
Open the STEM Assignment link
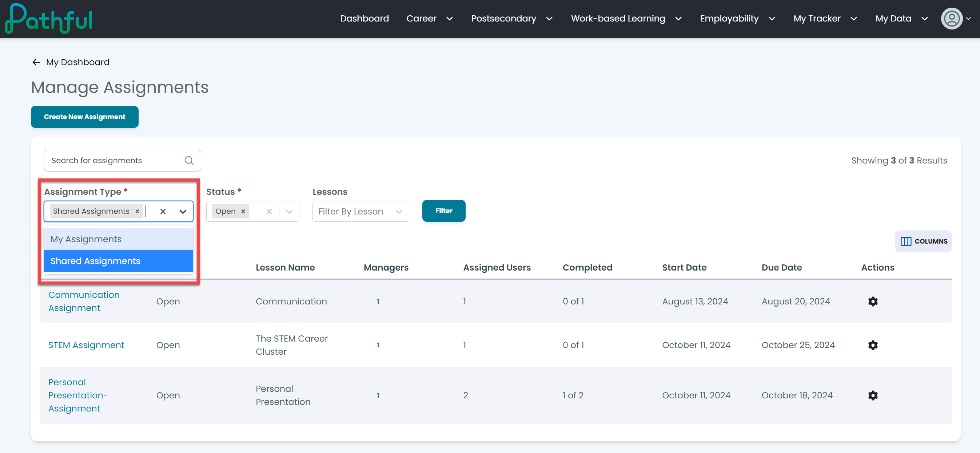tap(86, 345)
